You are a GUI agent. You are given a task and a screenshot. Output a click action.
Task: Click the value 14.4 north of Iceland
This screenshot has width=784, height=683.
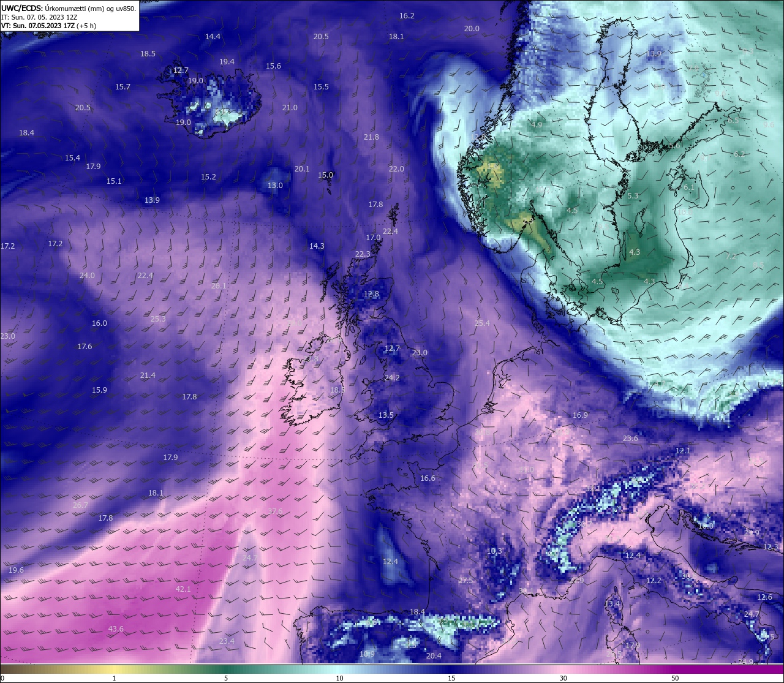[x=213, y=37]
